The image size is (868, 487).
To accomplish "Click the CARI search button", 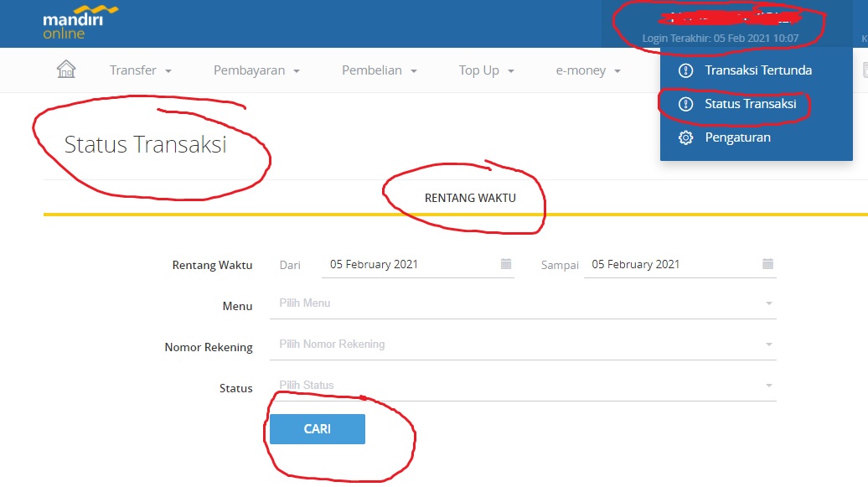I will pyautogui.click(x=318, y=429).
